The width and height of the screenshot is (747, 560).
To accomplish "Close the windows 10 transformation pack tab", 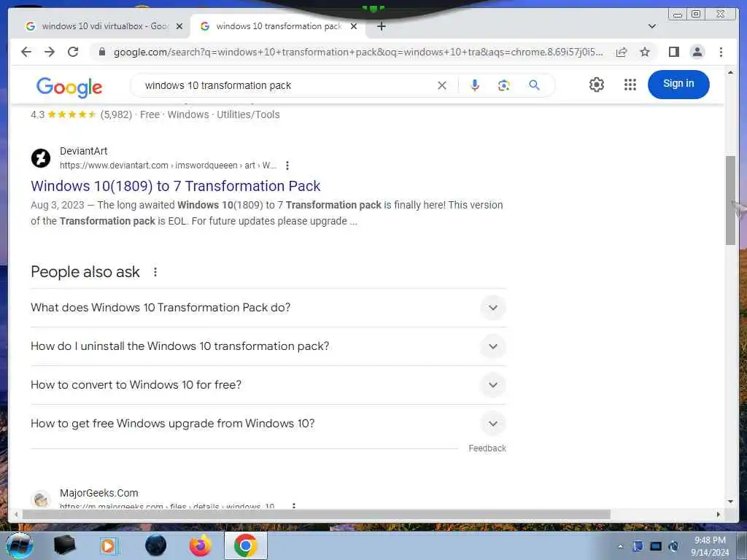I will pos(354,26).
